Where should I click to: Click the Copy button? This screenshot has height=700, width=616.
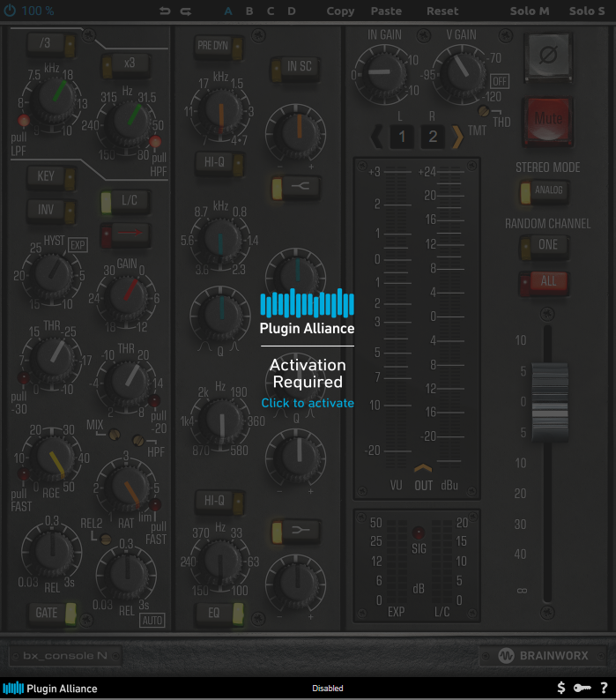340,11
